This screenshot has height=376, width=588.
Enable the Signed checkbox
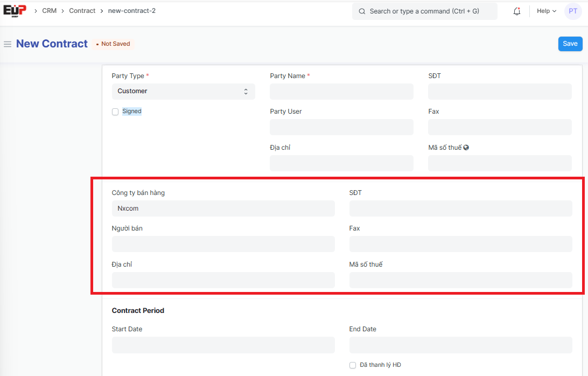pyautogui.click(x=115, y=112)
